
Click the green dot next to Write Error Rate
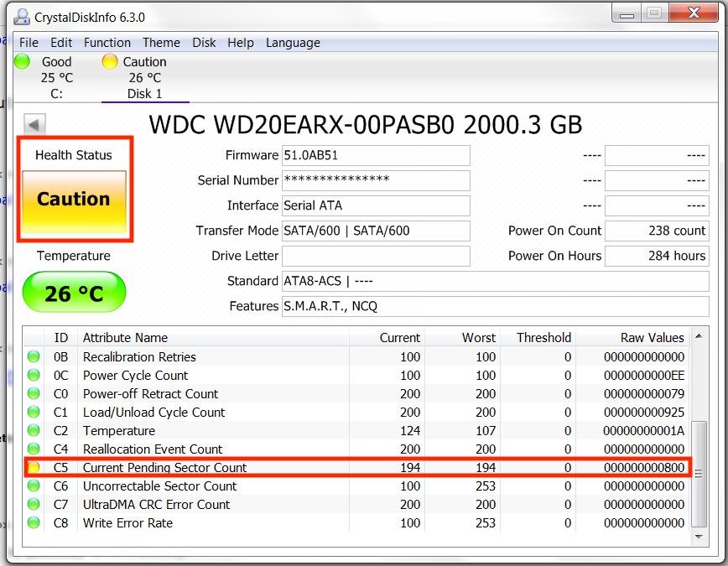(x=34, y=523)
